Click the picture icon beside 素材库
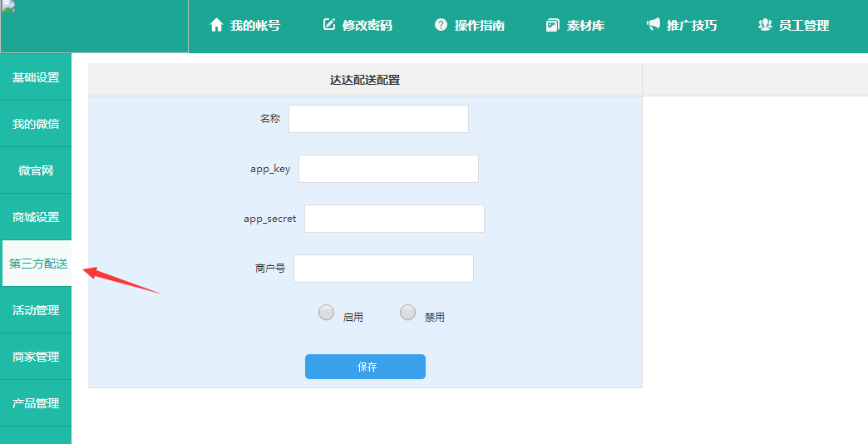 [552, 25]
